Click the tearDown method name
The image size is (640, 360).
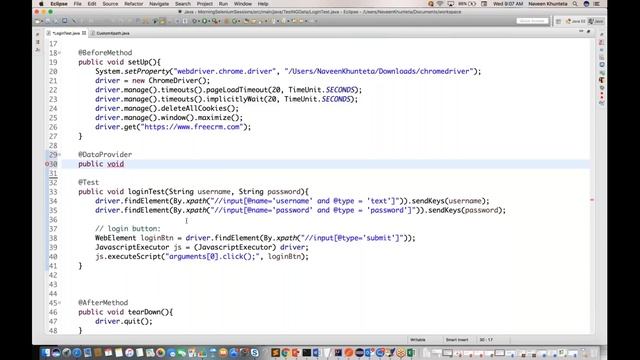pyautogui.click(x=144, y=312)
